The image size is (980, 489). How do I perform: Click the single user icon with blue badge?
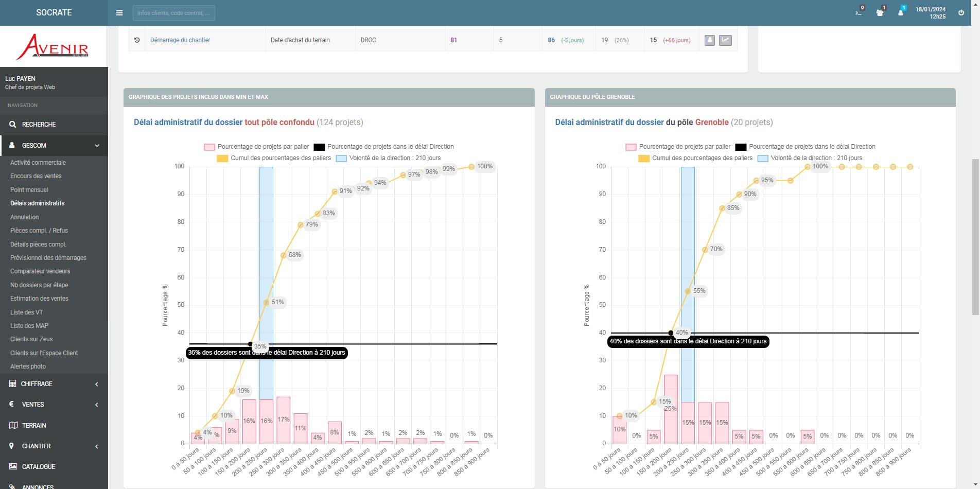(x=900, y=12)
